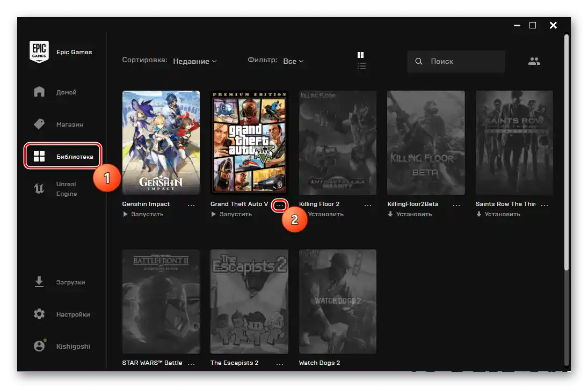
Task: Focus the Поиск search field
Action: pos(455,61)
